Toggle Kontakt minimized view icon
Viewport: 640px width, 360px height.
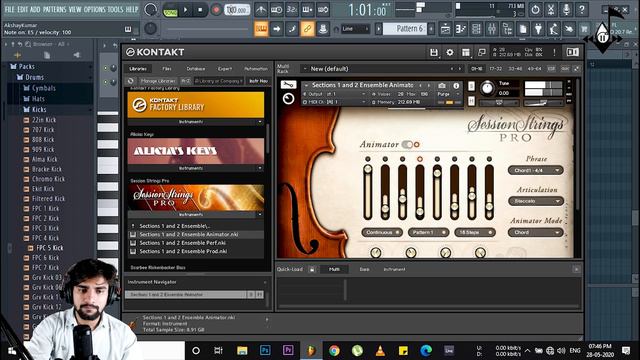coord(482,52)
